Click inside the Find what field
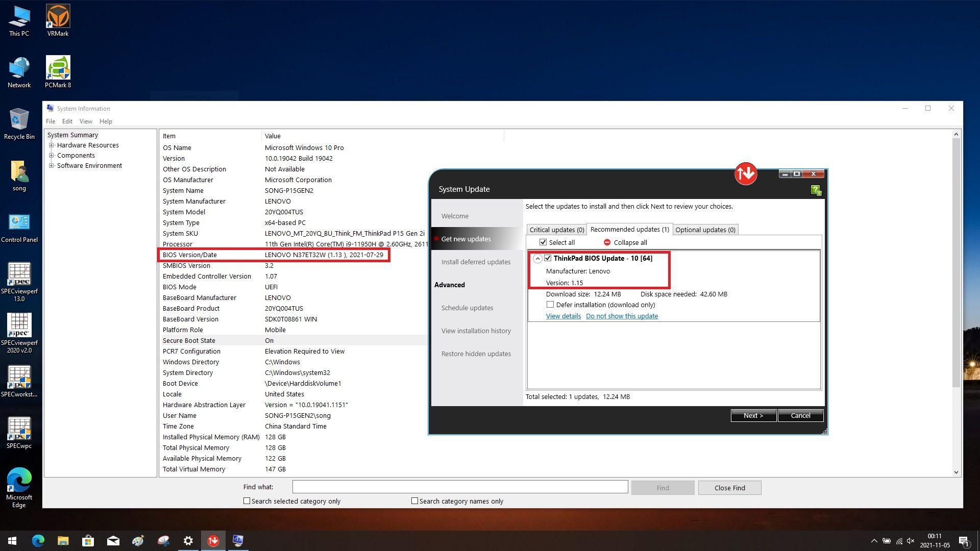980x551 pixels. point(459,487)
